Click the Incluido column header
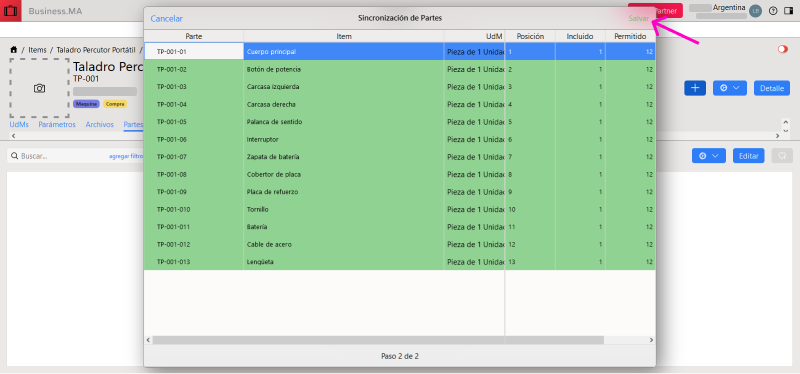This screenshot has width=800, height=374. (x=580, y=36)
